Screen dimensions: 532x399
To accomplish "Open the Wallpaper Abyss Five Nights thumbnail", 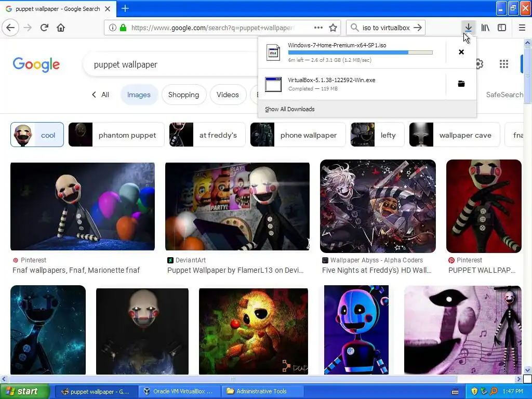I will tap(378, 206).
